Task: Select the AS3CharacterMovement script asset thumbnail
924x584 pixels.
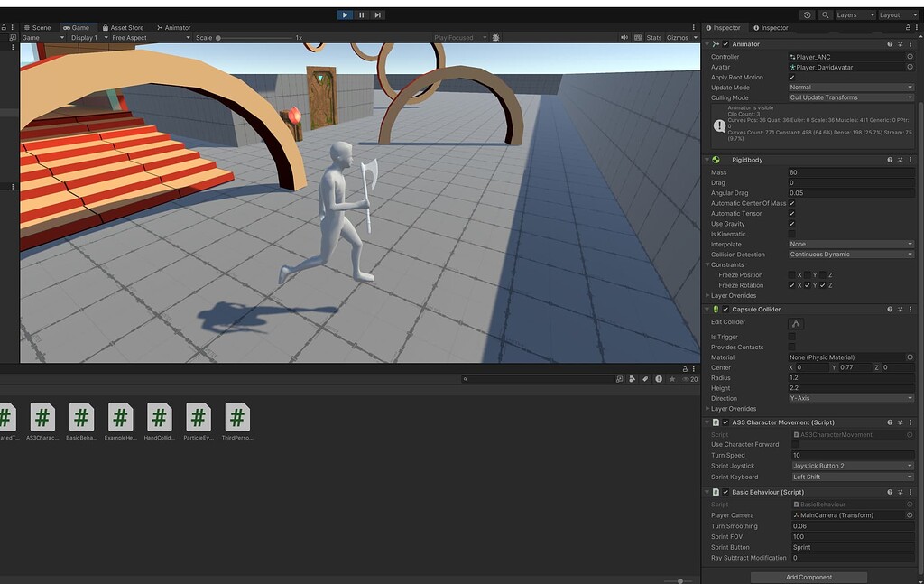Action: click(43, 418)
